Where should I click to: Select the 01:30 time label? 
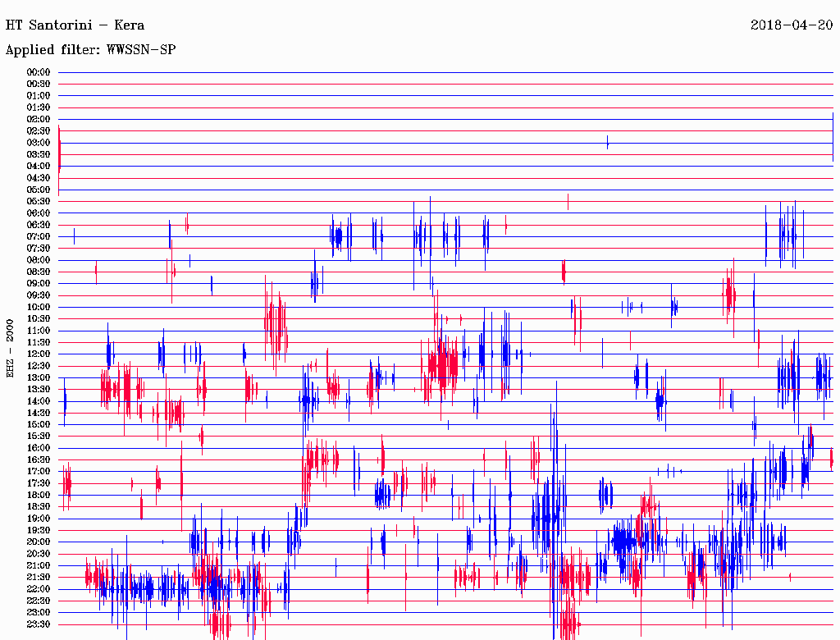point(39,107)
